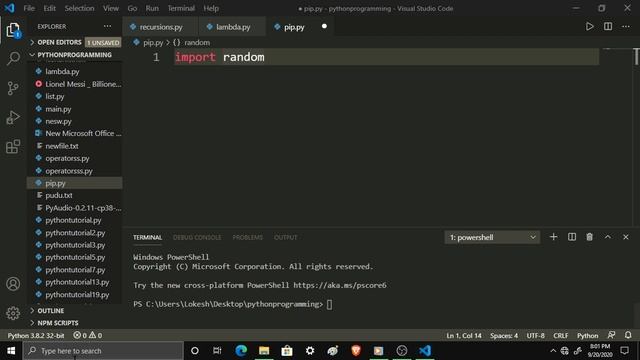Open the notifications bell in status bar
Viewport: 640px width, 360px height.
click(x=628, y=336)
